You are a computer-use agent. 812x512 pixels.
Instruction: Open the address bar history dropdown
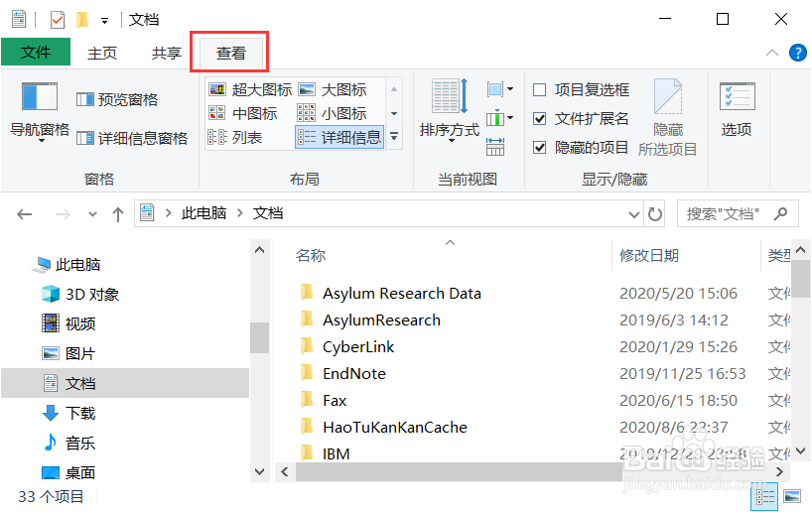[x=634, y=214]
